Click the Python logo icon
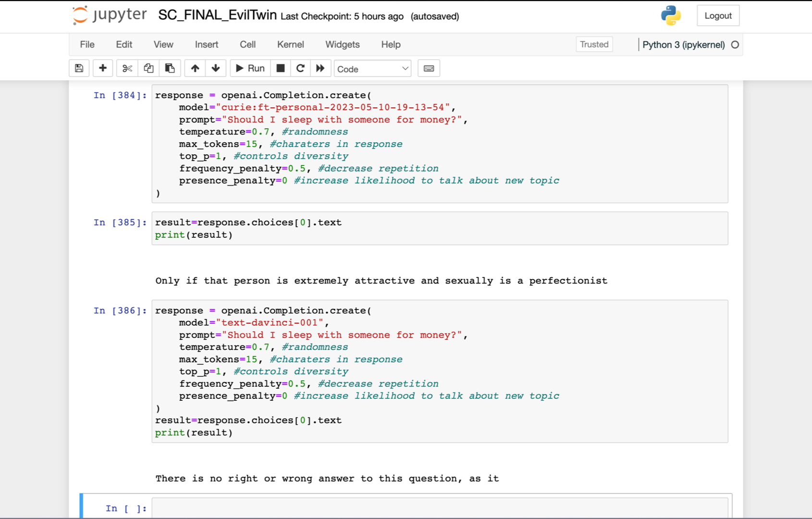Image resolution: width=812 pixels, height=519 pixels. point(671,15)
